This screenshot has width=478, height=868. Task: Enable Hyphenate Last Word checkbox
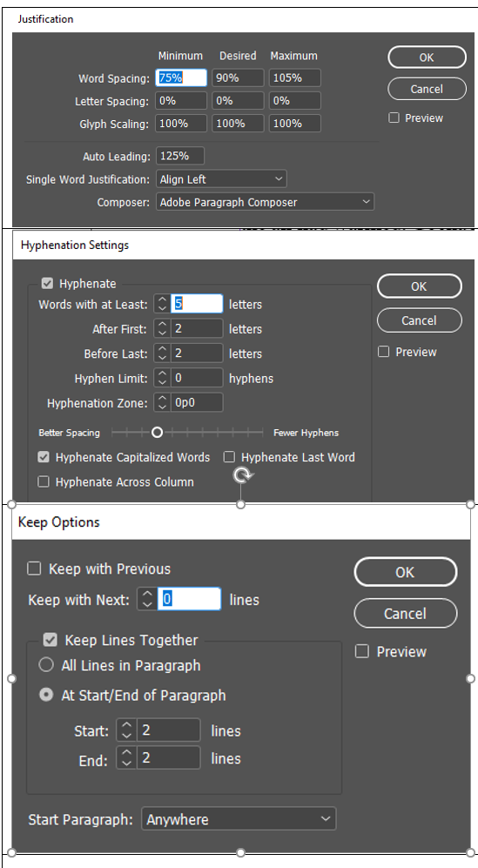tap(229, 457)
